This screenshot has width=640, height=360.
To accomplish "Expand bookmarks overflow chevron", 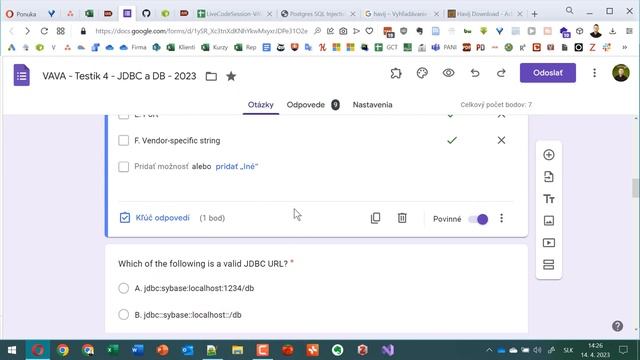I will [624, 48].
